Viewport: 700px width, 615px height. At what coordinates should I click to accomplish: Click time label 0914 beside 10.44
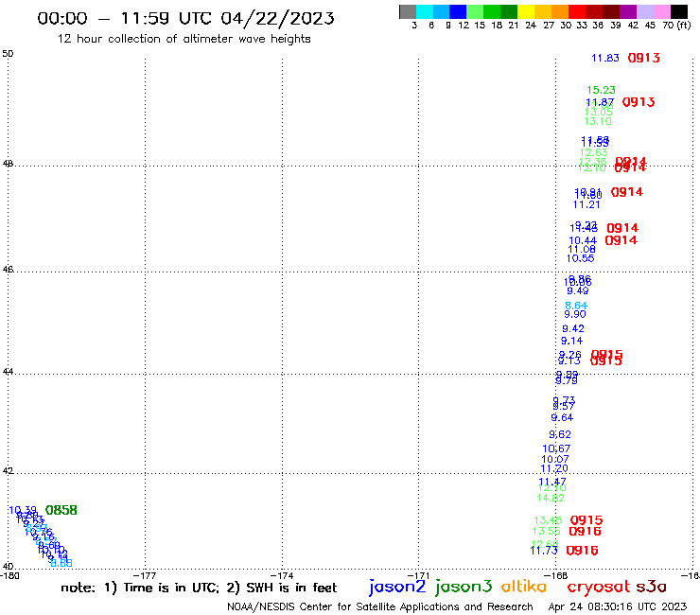coord(621,240)
